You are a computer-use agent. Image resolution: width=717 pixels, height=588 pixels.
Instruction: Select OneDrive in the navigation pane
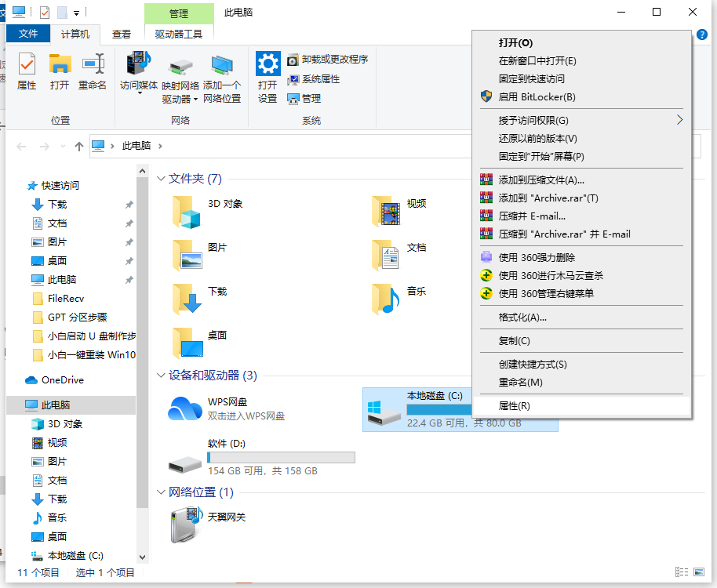click(63, 380)
